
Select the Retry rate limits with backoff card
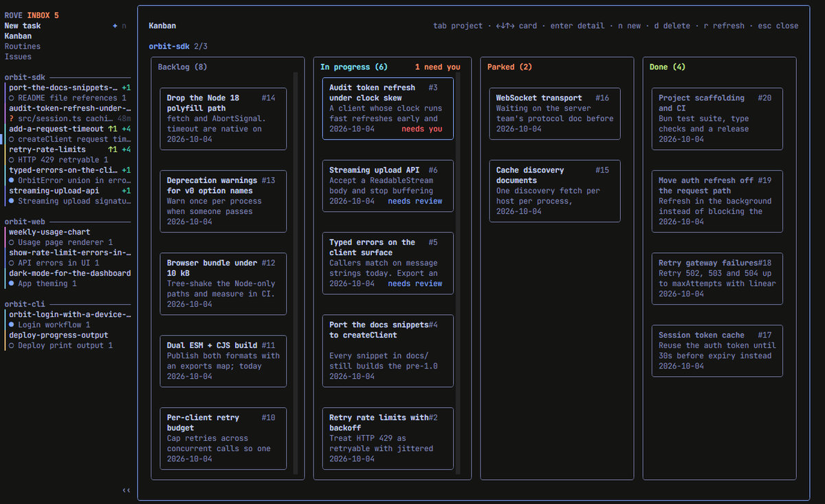388,438
